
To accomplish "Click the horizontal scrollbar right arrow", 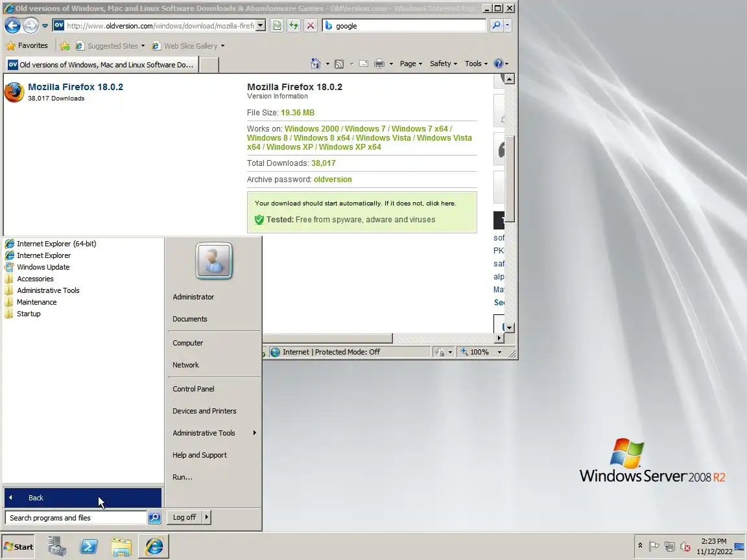I will click(499, 338).
